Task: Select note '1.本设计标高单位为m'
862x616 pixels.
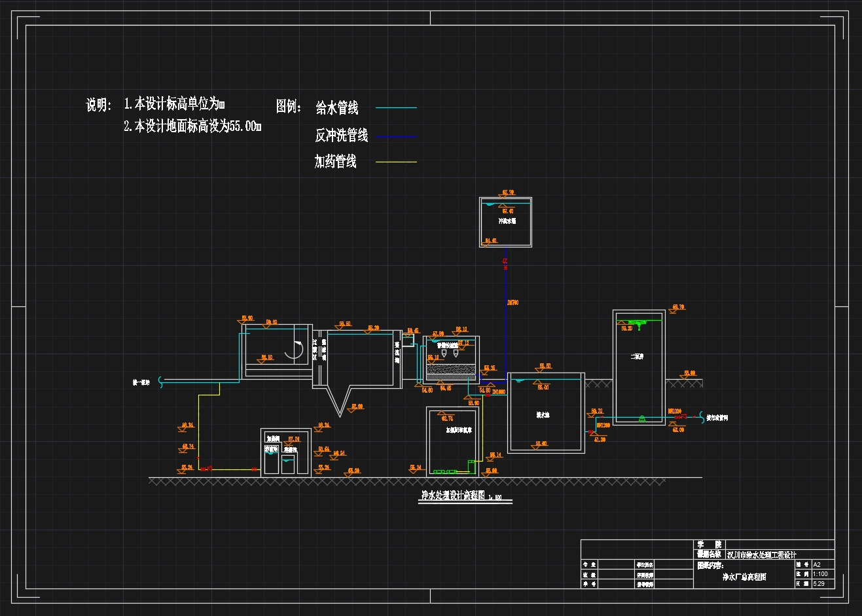Action: pos(175,103)
